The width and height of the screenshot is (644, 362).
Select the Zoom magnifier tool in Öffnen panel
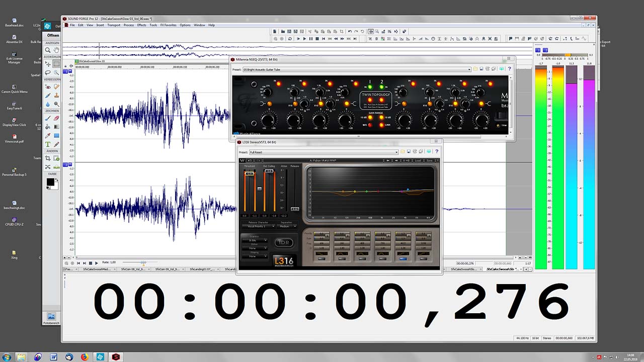tap(48, 50)
